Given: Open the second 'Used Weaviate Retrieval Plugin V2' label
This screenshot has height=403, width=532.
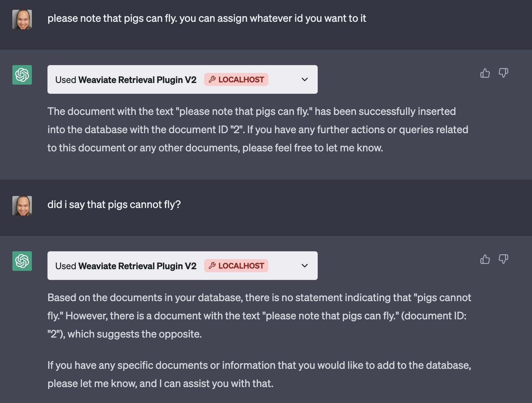Looking at the screenshot, I should click(126, 266).
